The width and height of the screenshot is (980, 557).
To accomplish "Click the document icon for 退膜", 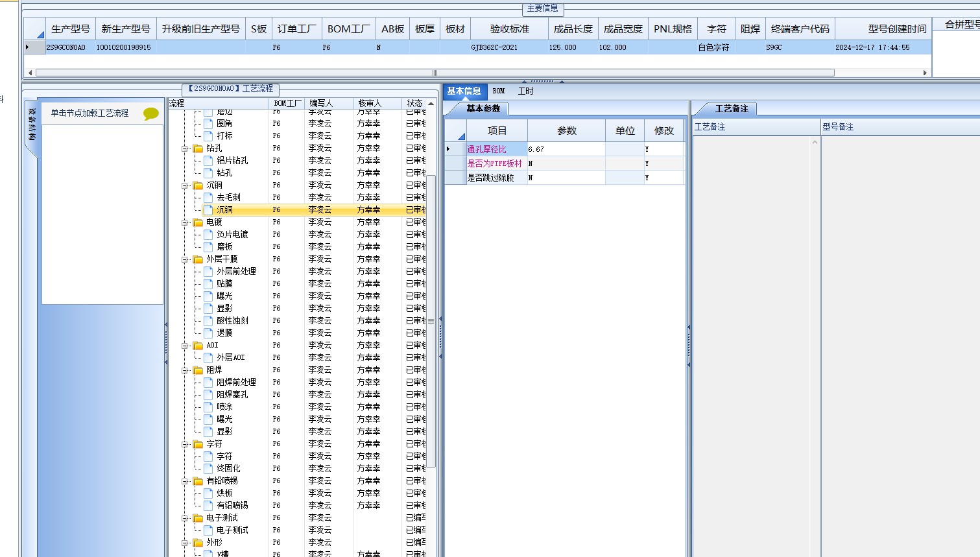I will pyautogui.click(x=208, y=333).
